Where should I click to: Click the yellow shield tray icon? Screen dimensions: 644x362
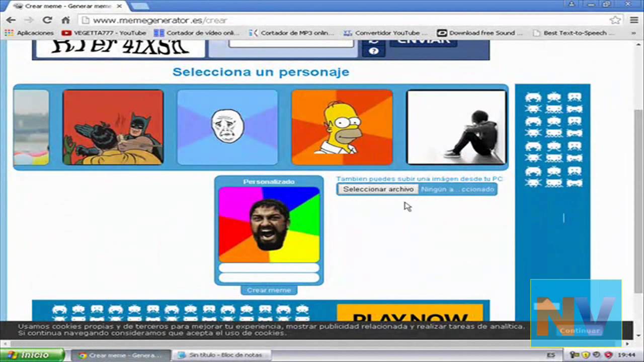586,355
